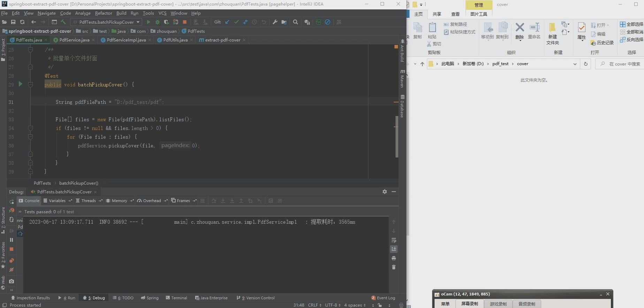
Task: Run PdfTests.batchPickupCover with the green play icon
Action: coord(148,22)
